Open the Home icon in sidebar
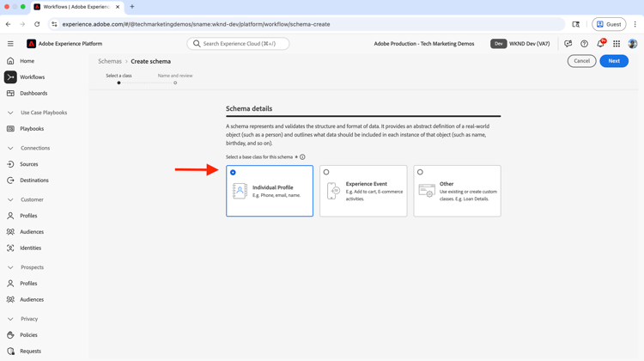The width and height of the screenshot is (644, 361). 10,61
